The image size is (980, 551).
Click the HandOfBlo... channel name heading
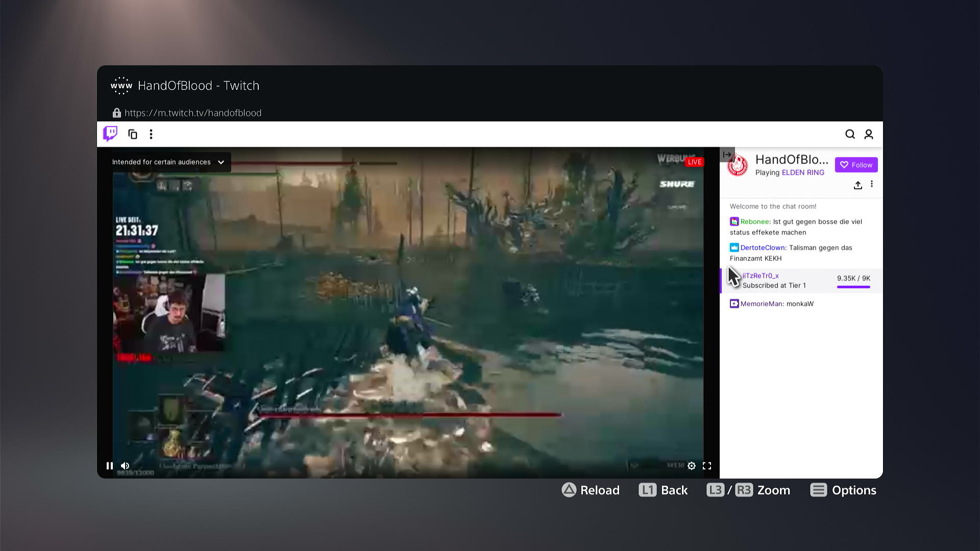pyautogui.click(x=792, y=159)
